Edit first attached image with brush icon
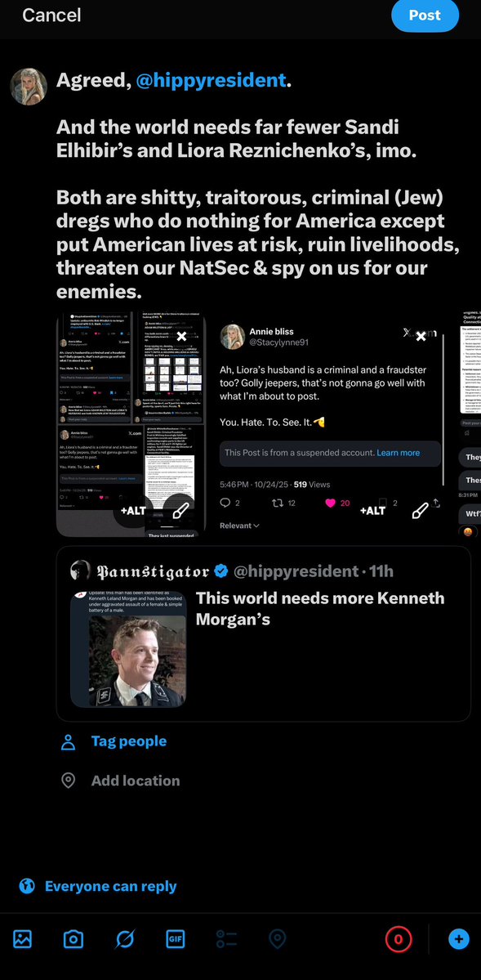Image resolution: width=481 pixels, height=980 pixels. 180,511
